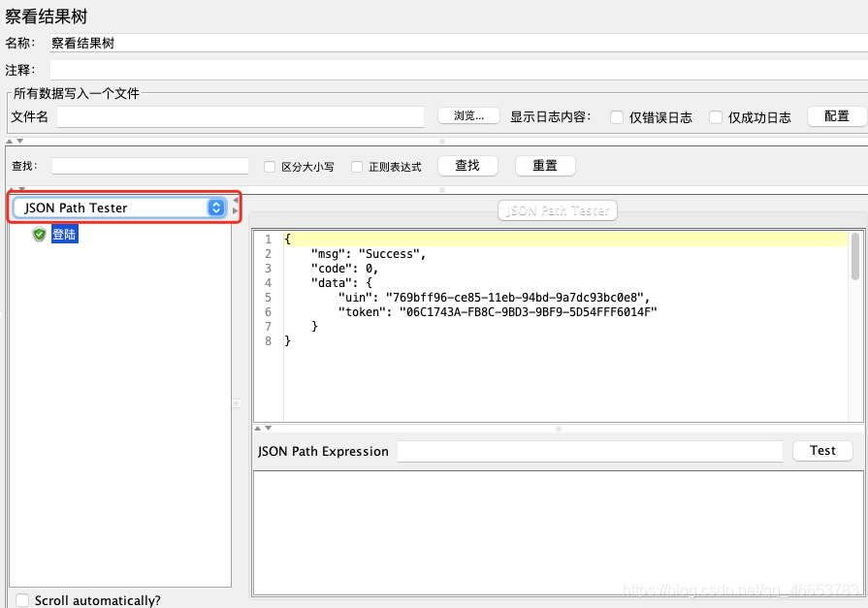The width and height of the screenshot is (868, 608).
Task: Click the "uin" value line in response
Action: point(494,298)
